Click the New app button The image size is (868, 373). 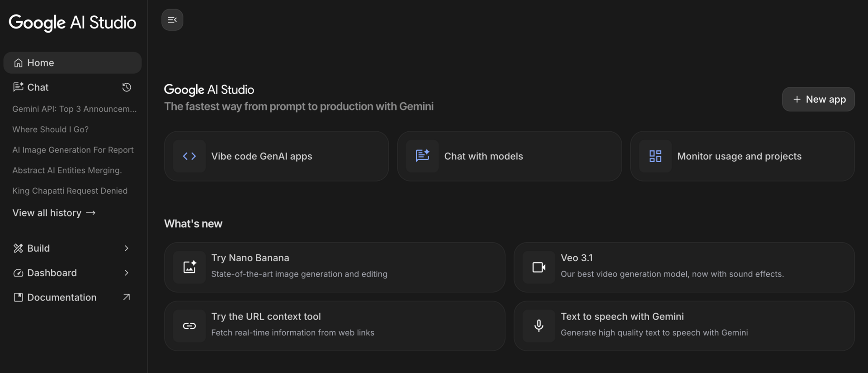tap(818, 99)
